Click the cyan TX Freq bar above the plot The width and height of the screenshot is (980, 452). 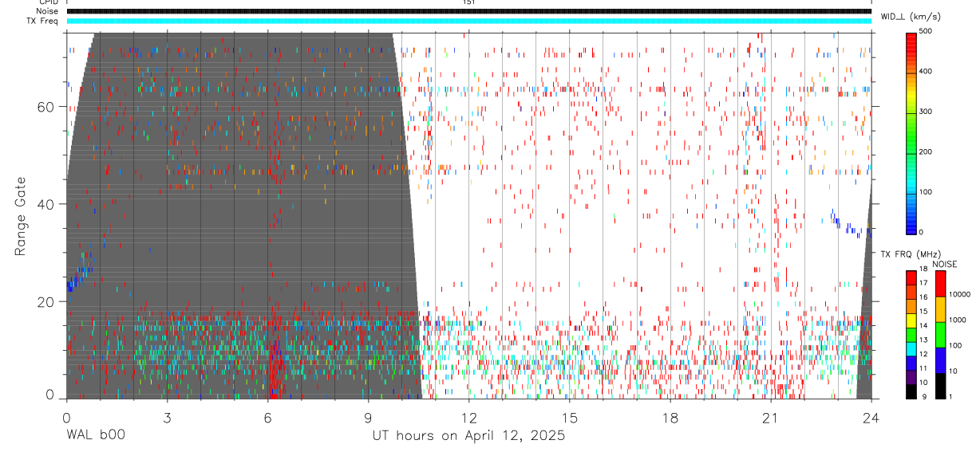[x=468, y=21]
